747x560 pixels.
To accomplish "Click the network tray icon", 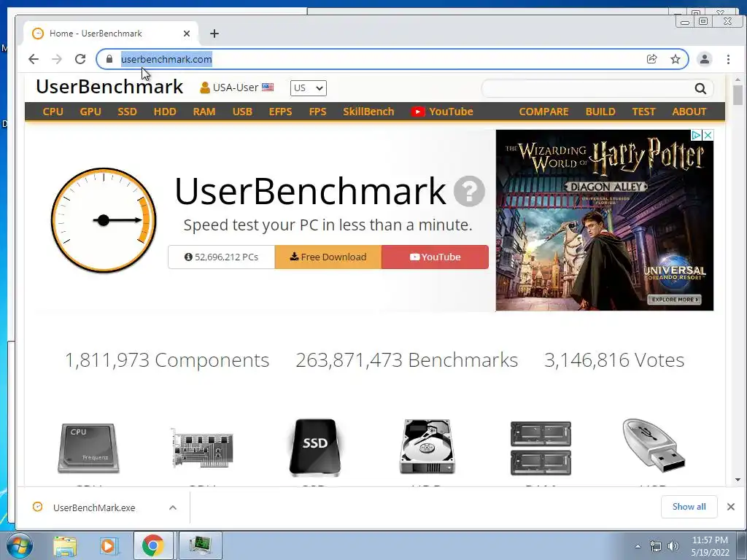I will click(x=656, y=546).
